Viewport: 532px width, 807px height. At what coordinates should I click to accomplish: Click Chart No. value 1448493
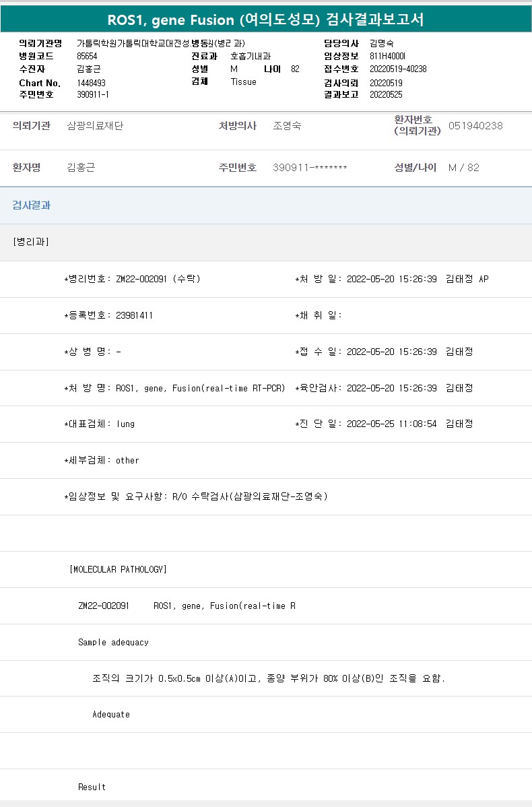pyautogui.click(x=91, y=83)
